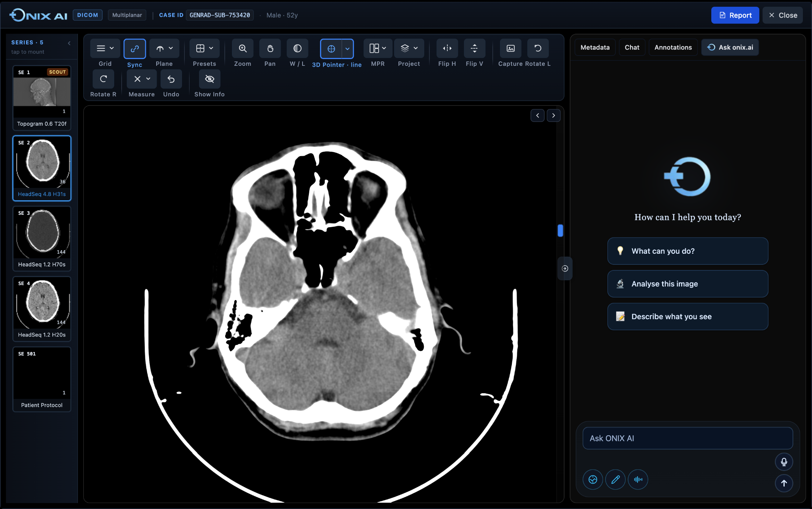Open the Plane orientation dropdown
This screenshot has width=812, height=509.
(164, 48)
